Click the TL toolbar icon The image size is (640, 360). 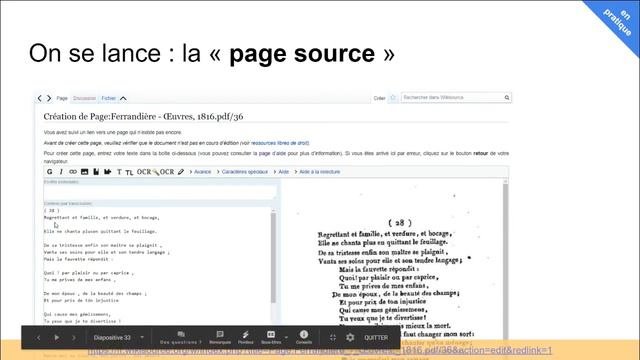point(129,172)
